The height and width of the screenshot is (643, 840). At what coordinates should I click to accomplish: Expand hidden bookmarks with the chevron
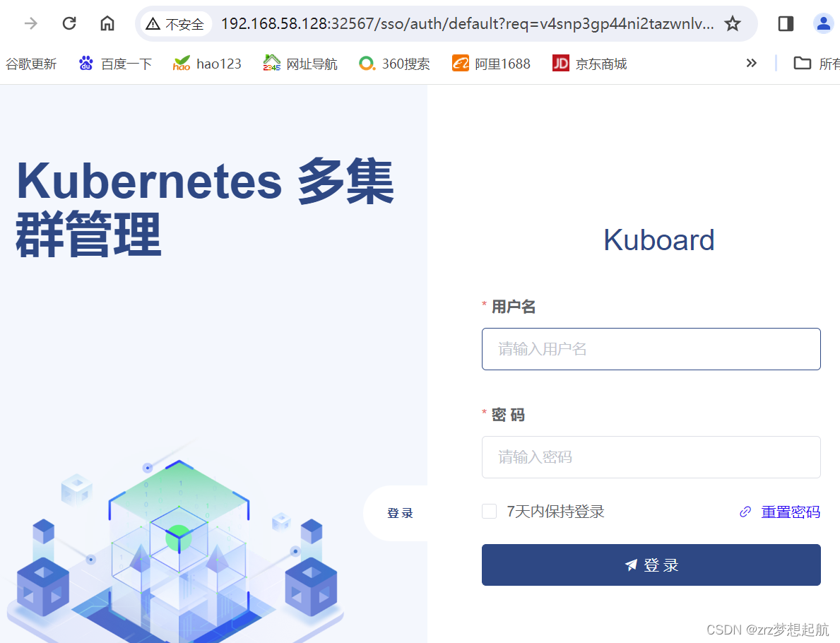click(751, 63)
